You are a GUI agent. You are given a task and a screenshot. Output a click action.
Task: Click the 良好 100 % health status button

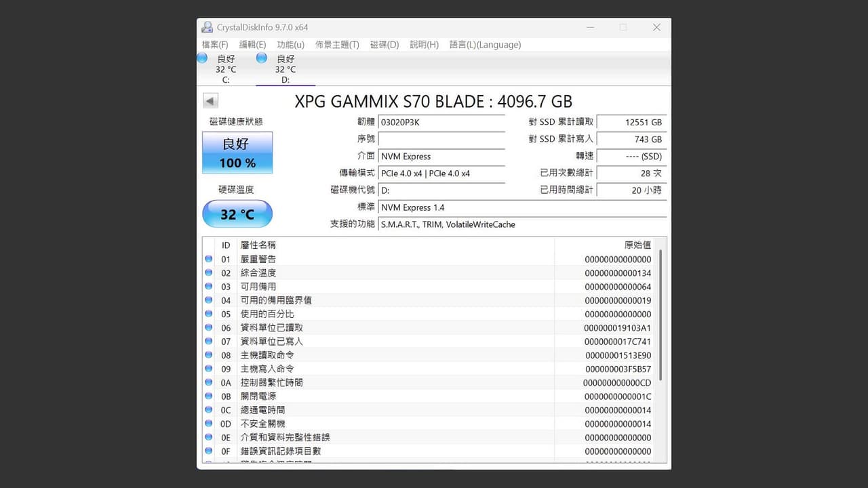[237, 152]
